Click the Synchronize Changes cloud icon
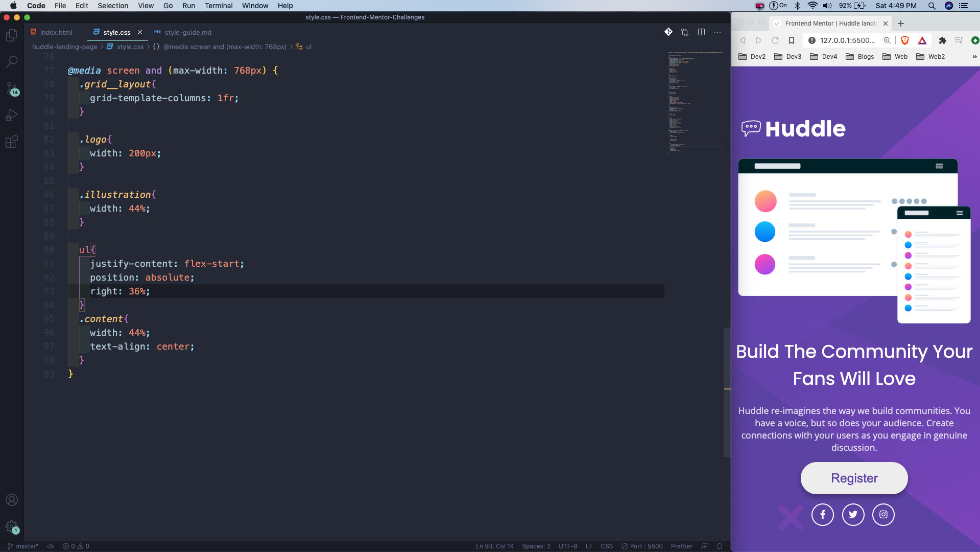The width and height of the screenshot is (980, 552). pos(51,546)
